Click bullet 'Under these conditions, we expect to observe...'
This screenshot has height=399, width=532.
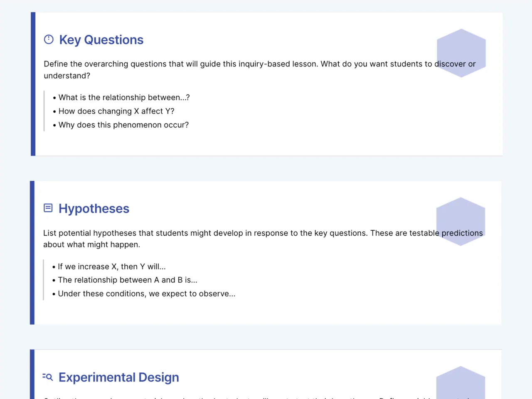pyautogui.click(x=144, y=294)
